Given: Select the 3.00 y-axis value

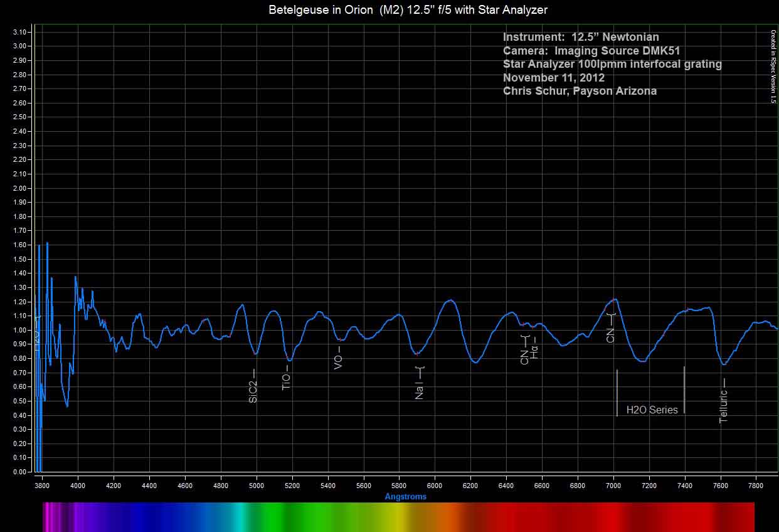Looking at the screenshot, I should (x=19, y=46).
